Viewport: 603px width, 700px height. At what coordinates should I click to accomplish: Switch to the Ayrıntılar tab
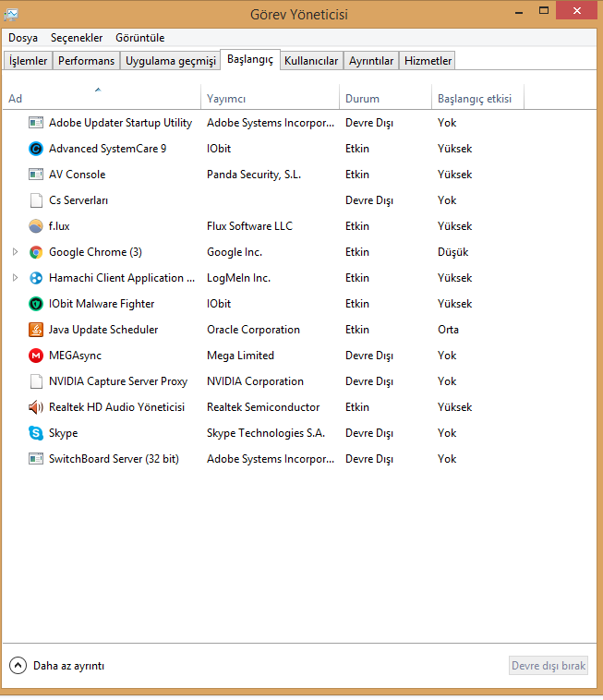pyautogui.click(x=371, y=61)
